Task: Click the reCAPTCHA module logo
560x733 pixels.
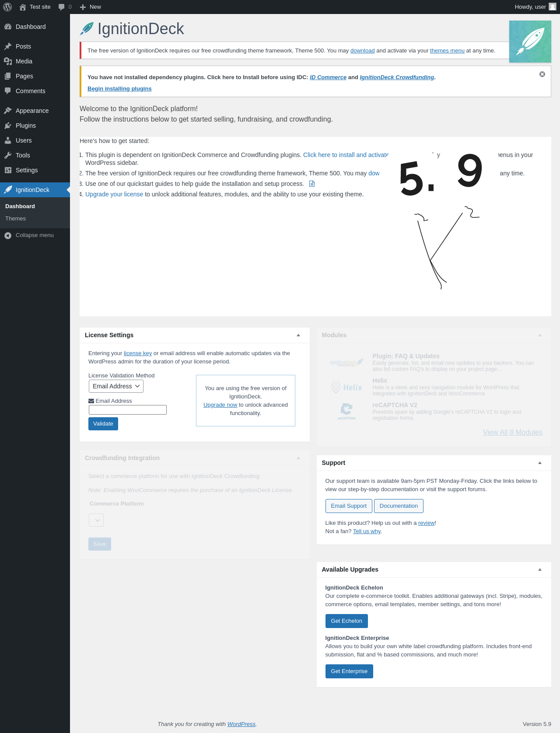Action: 346,412
